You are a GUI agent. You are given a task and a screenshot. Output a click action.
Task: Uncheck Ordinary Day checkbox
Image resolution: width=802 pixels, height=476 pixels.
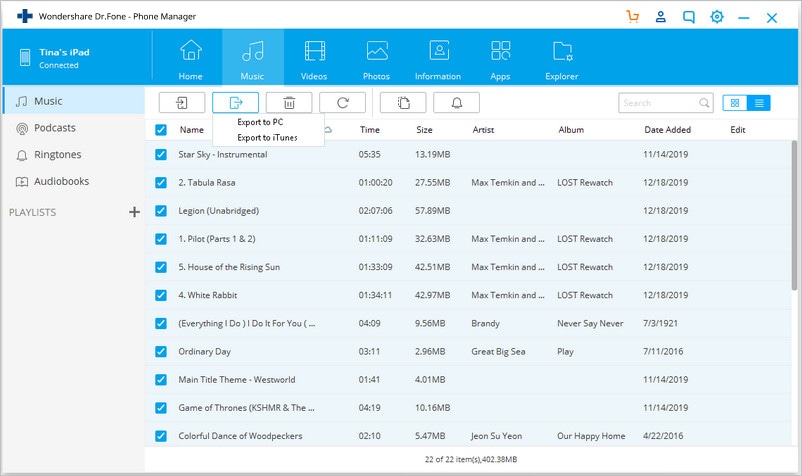(161, 351)
